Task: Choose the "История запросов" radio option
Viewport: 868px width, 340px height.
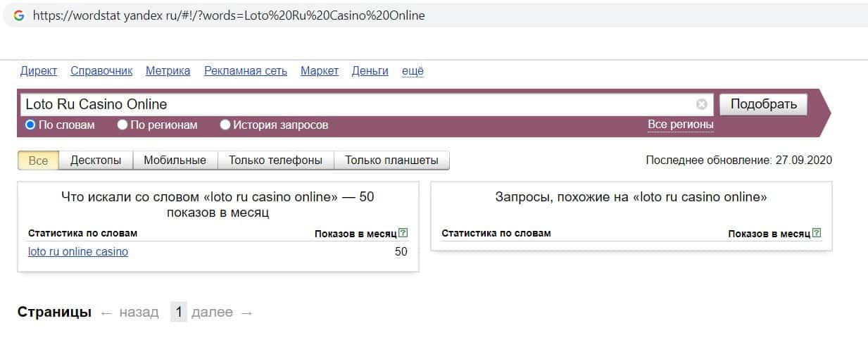Action: coord(225,125)
